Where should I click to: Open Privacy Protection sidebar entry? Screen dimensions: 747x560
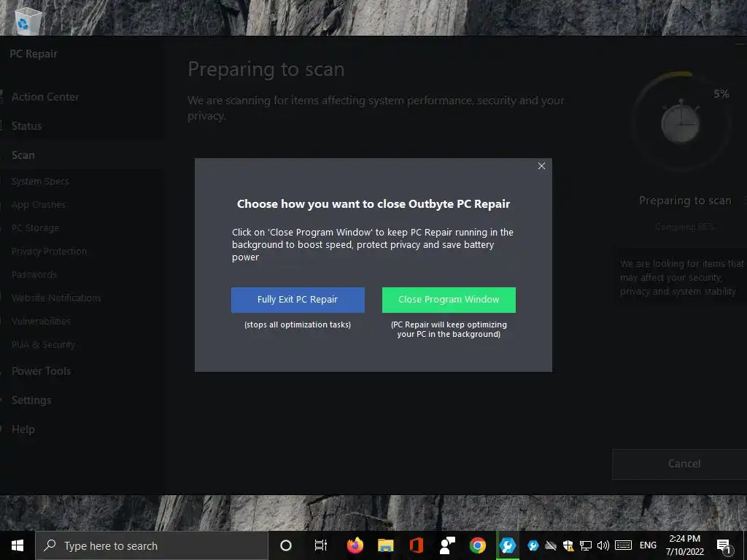(49, 252)
